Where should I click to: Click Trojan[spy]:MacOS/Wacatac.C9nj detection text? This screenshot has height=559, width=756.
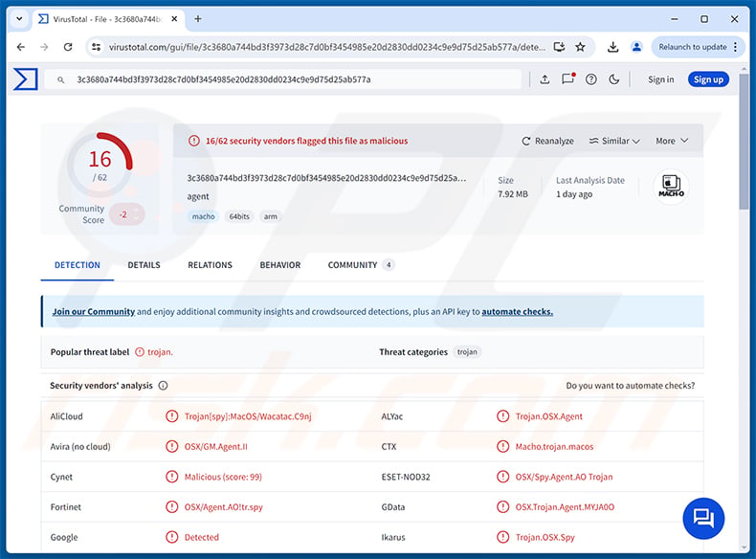pyautogui.click(x=248, y=416)
